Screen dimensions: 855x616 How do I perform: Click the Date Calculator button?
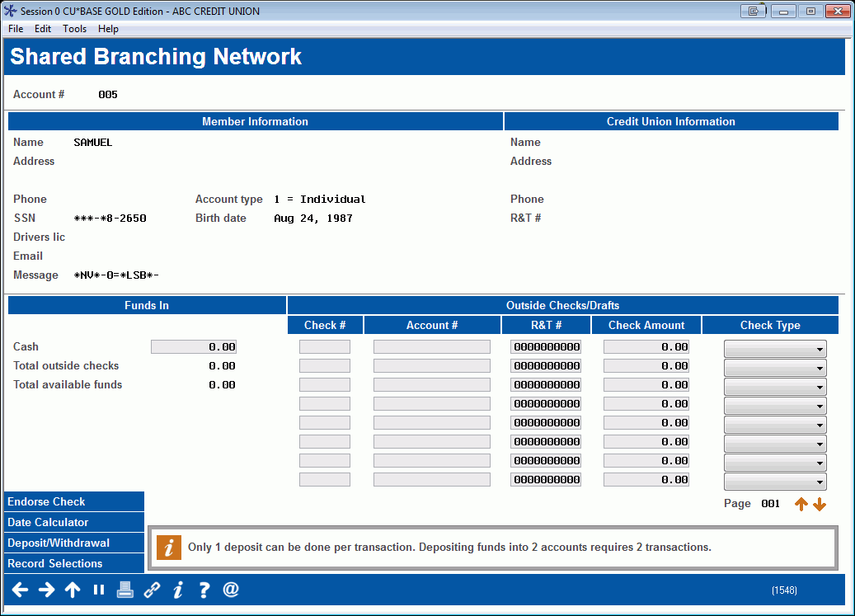point(74,522)
